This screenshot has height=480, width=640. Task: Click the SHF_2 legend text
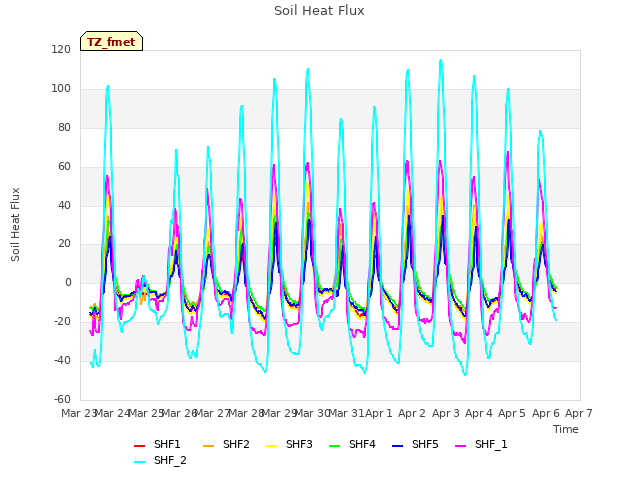click(x=170, y=460)
